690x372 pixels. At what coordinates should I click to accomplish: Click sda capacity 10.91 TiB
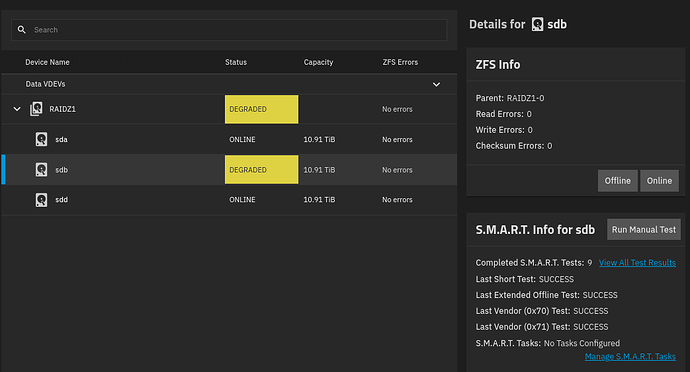[x=319, y=140]
